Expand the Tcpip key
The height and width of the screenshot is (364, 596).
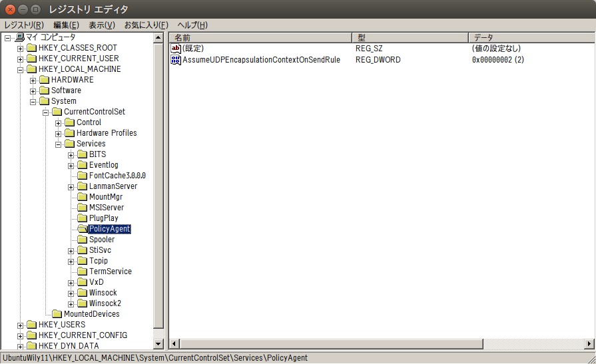point(71,262)
